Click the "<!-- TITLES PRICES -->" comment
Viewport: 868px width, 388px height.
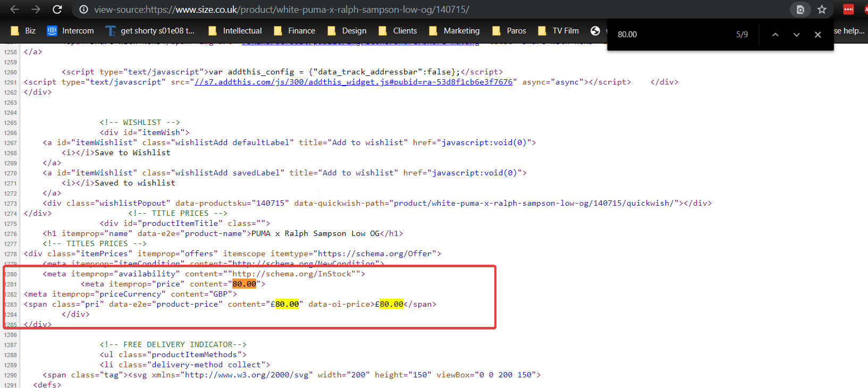click(x=95, y=243)
